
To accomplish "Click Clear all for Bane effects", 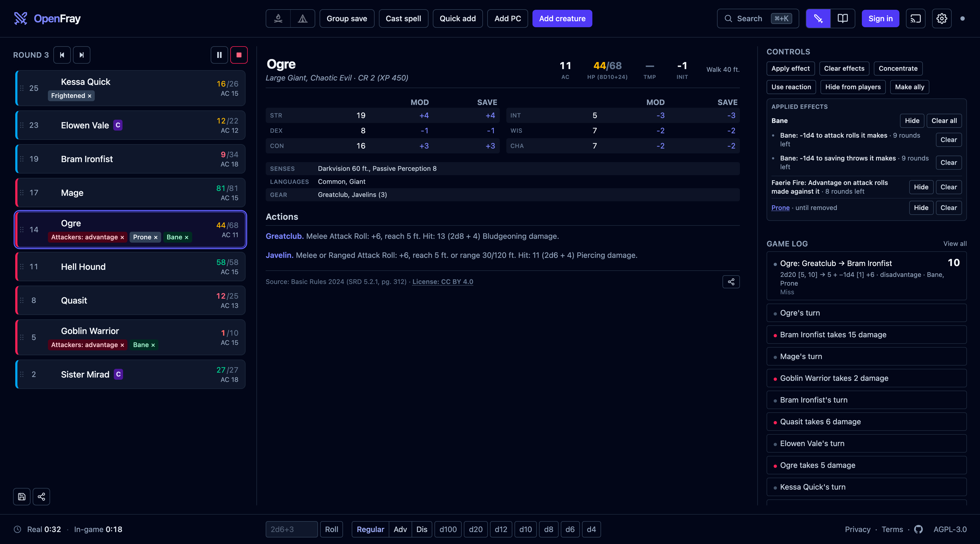I will (x=944, y=120).
